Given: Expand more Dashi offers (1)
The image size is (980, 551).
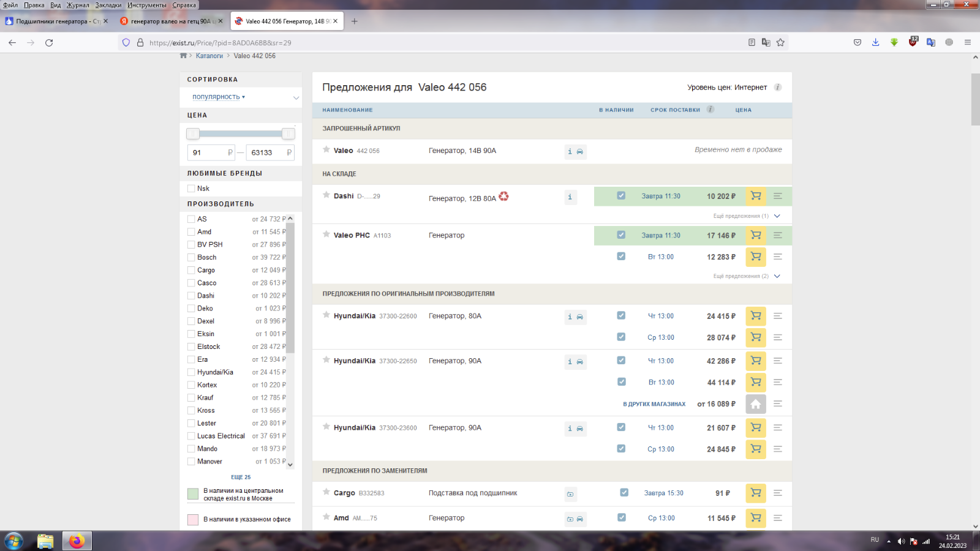Looking at the screenshot, I should [747, 216].
